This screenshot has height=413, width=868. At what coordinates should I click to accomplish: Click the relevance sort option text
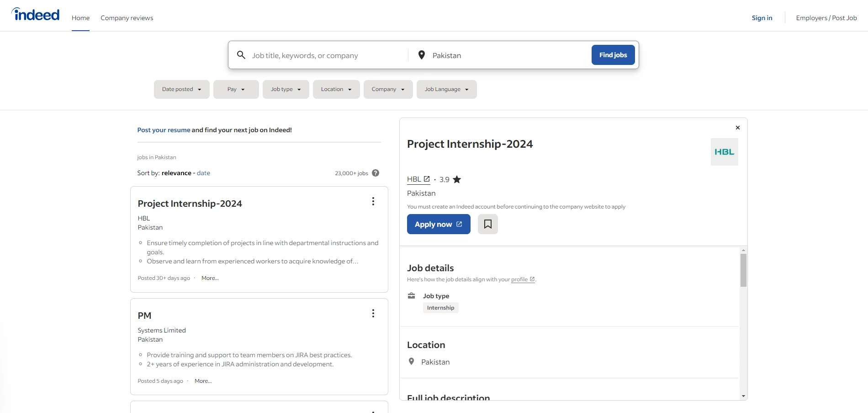click(176, 173)
